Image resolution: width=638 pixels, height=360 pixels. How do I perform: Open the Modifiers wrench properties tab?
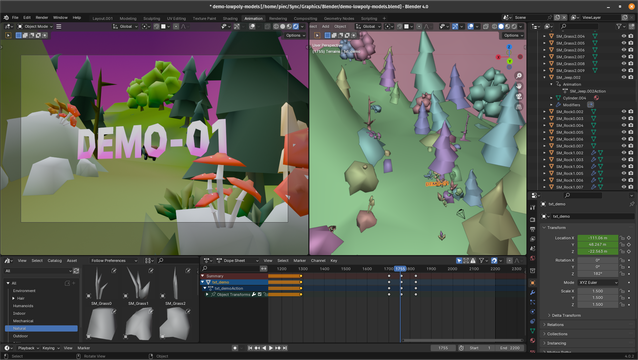point(532,292)
